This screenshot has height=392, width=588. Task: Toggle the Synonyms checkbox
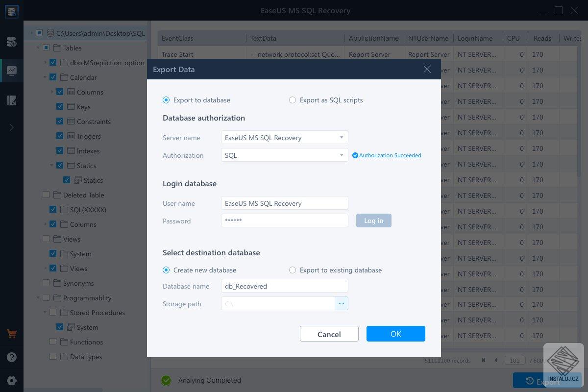click(46, 283)
